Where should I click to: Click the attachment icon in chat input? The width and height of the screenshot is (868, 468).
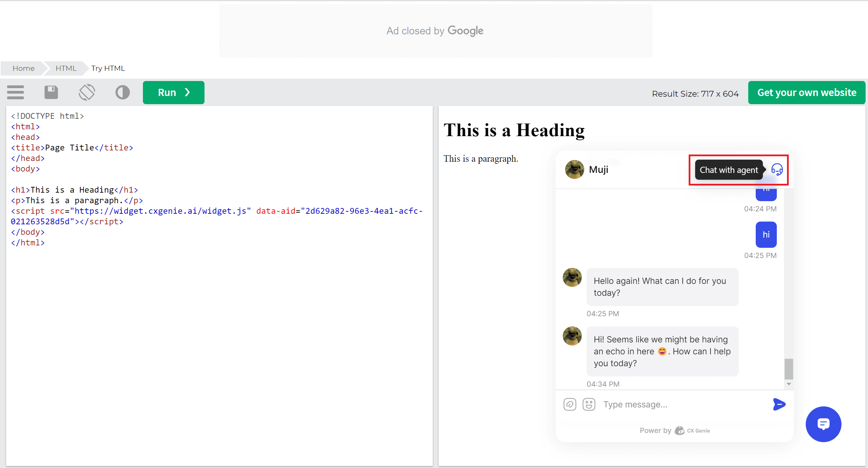(x=570, y=404)
